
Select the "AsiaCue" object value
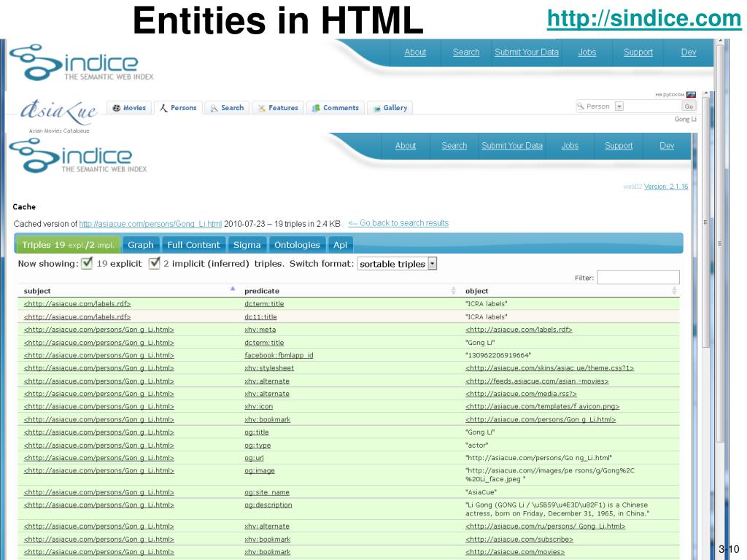pos(481,492)
